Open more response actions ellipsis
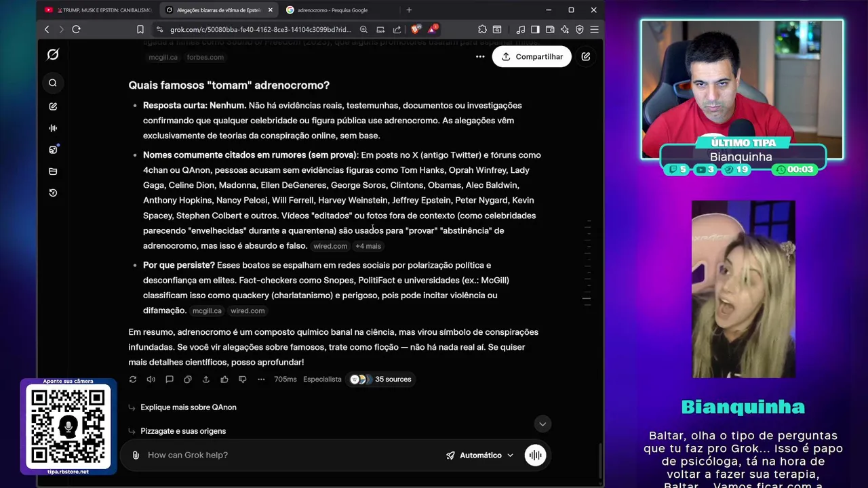This screenshot has height=488, width=868. tap(261, 380)
